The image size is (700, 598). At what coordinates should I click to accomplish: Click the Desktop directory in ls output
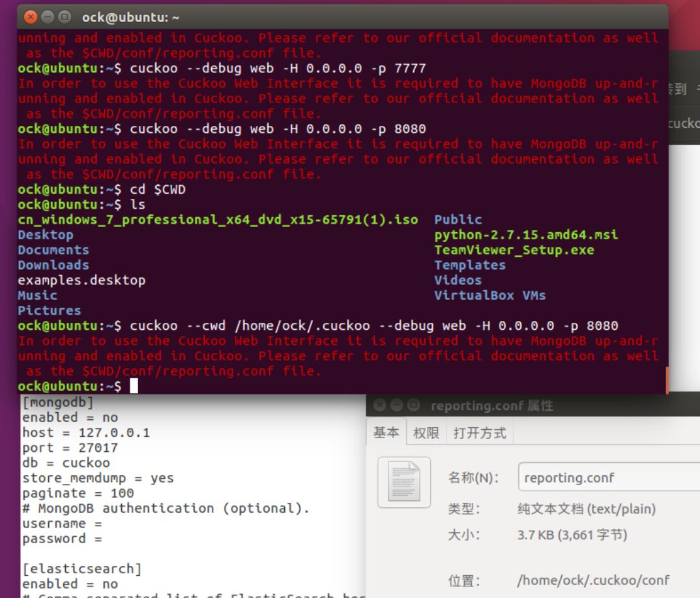[x=46, y=235]
